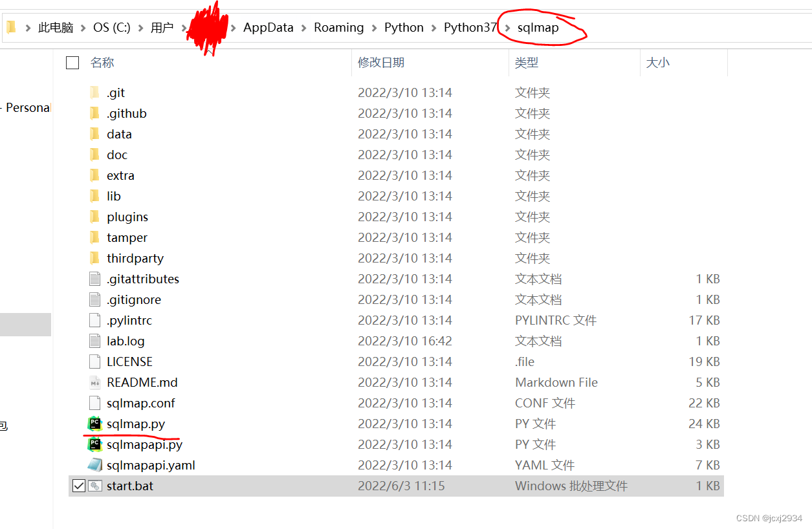Viewport: 812px width, 529px height.
Task: Open the tamper folder icon
Action: (x=94, y=237)
